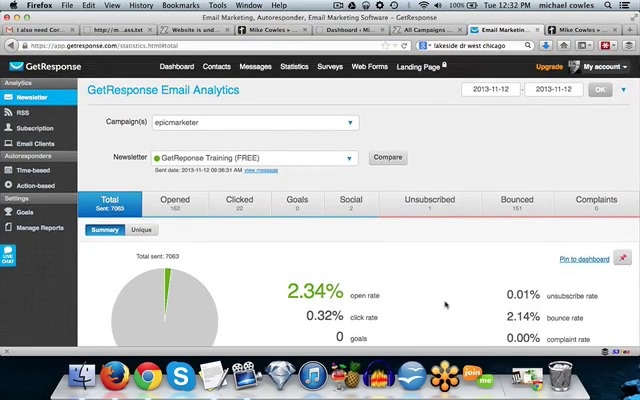The width and height of the screenshot is (640, 400).
Task: Reload the page in Firefox
Action: click(x=404, y=46)
